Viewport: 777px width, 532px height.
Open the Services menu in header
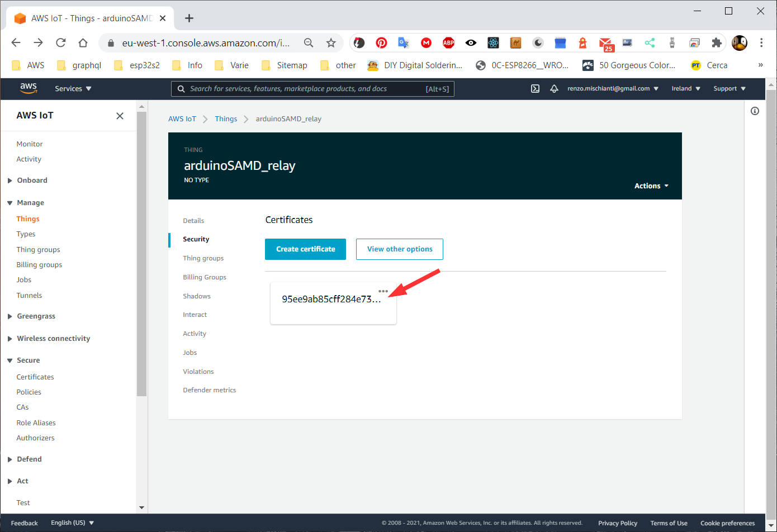(x=73, y=89)
